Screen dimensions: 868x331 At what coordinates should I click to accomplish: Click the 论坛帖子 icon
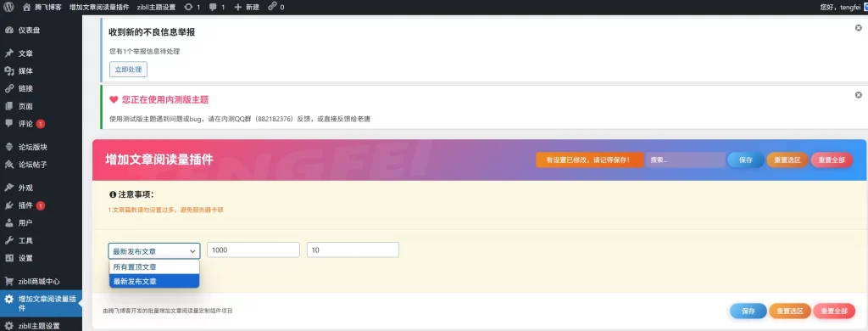8,164
